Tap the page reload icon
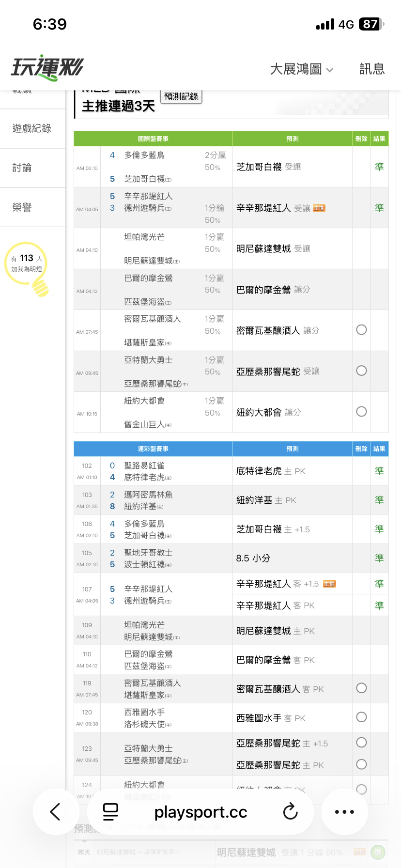Viewport: 401px width, 868px height. 290,812
